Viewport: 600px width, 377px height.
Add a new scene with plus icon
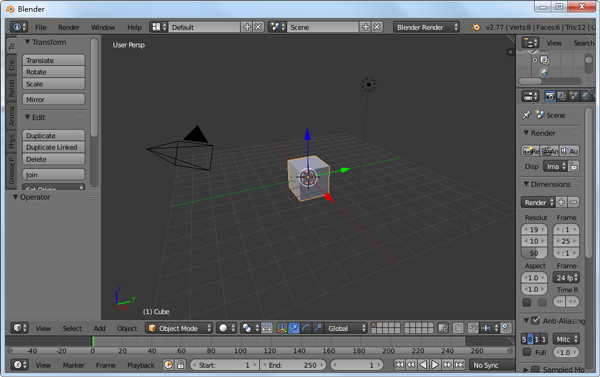365,27
